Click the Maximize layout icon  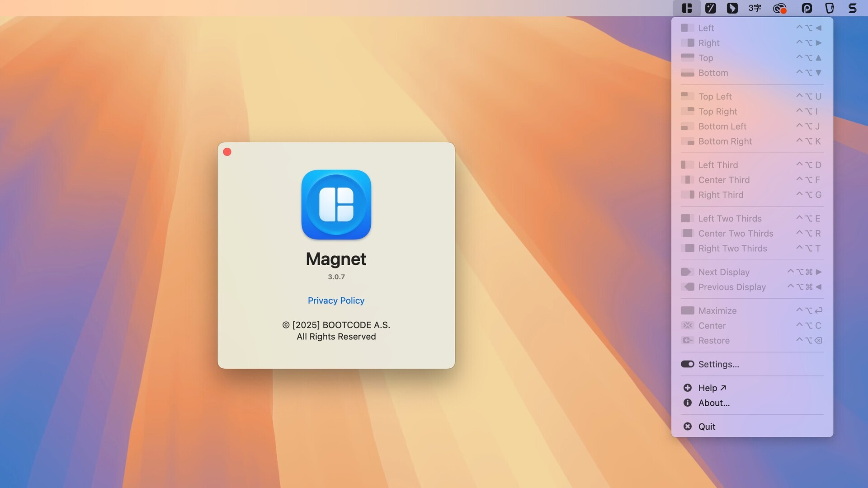pos(687,310)
